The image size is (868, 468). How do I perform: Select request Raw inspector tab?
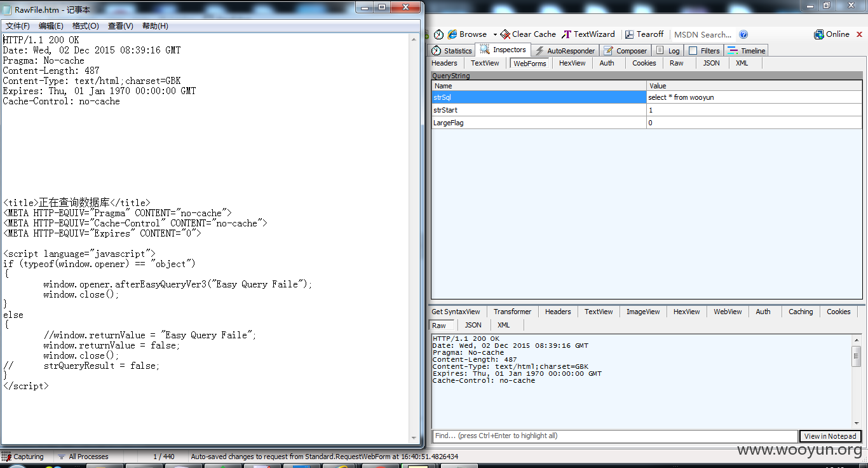(x=676, y=63)
